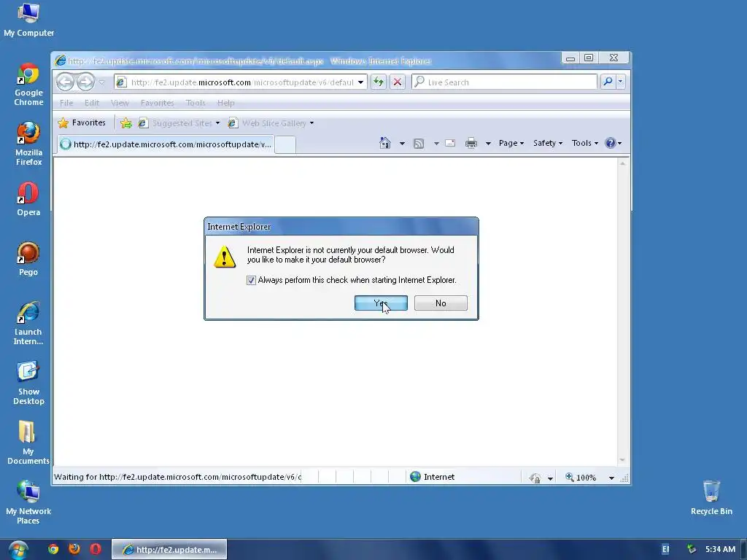Click the language indicator in system tray
This screenshot has width=747, height=560.
(x=665, y=550)
